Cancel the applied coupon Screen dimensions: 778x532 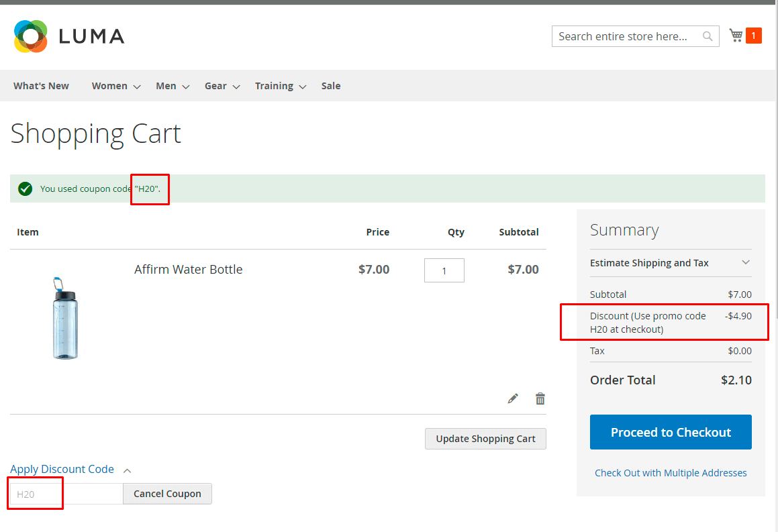(167, 493)
